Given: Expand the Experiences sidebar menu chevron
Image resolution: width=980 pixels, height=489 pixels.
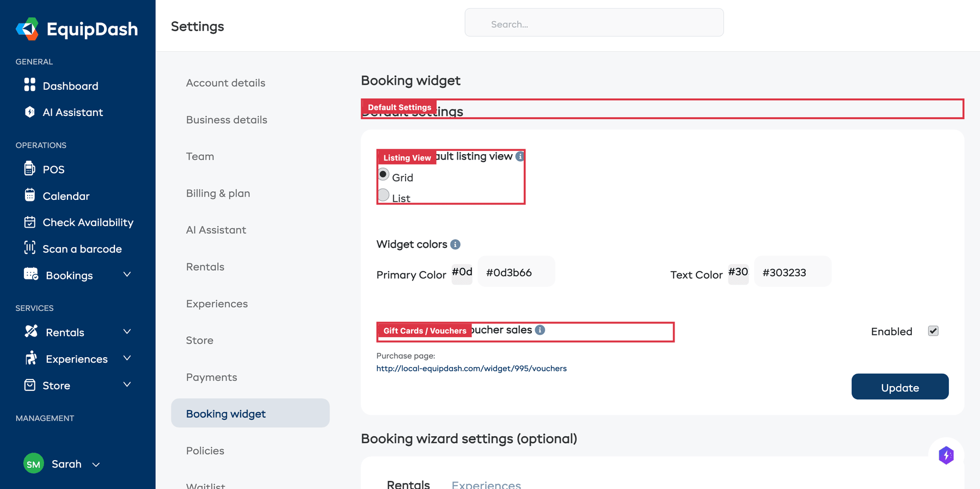Looking at the screenshot, I should (x=127, y=358).
